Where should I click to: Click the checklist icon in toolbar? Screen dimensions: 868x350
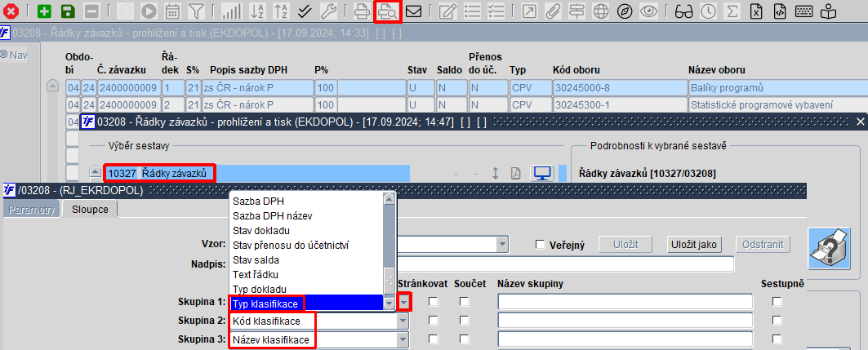click(x=496, y=11)
